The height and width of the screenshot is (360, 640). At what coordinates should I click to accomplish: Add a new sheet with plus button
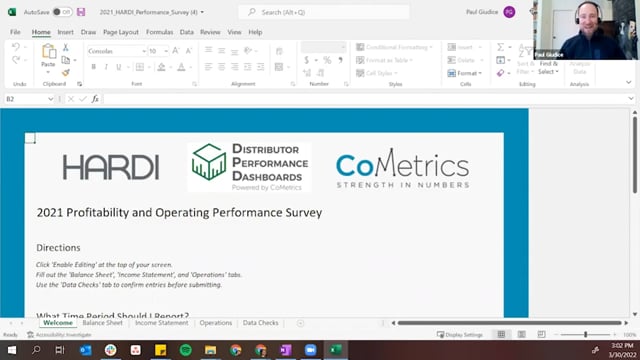300,323
